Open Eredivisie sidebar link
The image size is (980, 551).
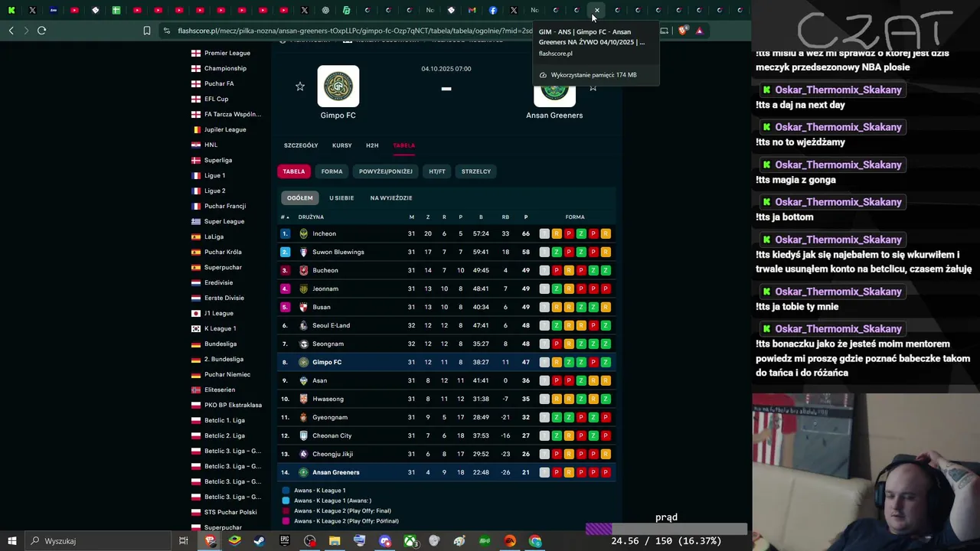tap(220, 282)
